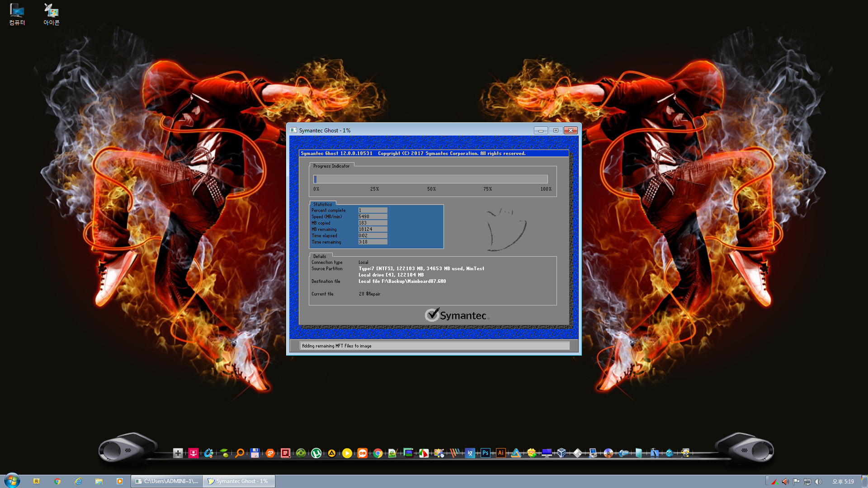
Task: Launch Internet Explorer from taskbar
Action: [78, 481]
